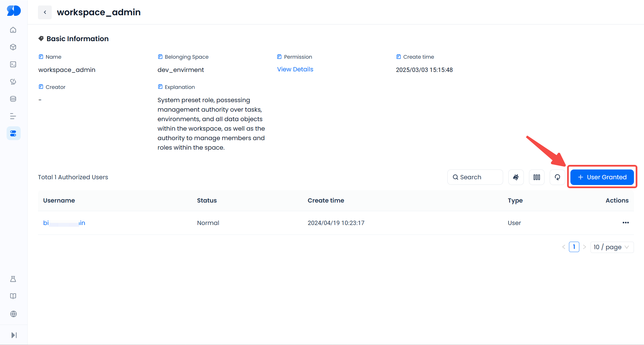Open the column settings icon
Screen dimensions: 644x345
coord(537,177)
